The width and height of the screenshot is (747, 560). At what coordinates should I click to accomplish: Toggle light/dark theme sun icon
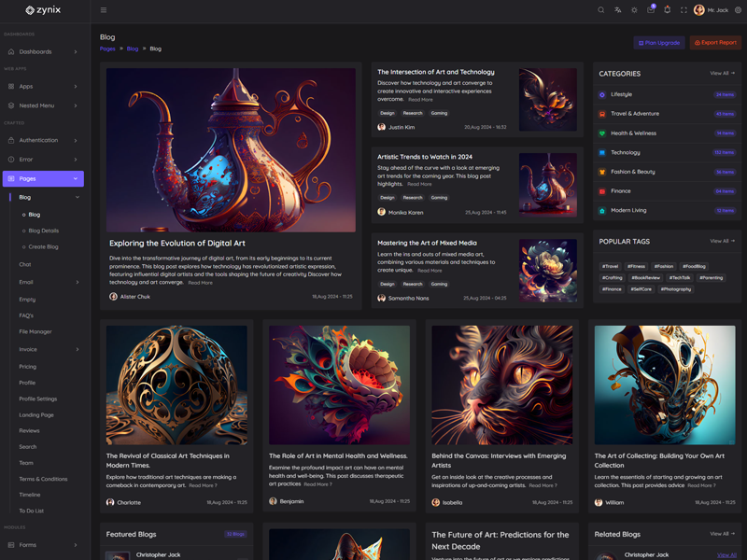click(634, 10)
